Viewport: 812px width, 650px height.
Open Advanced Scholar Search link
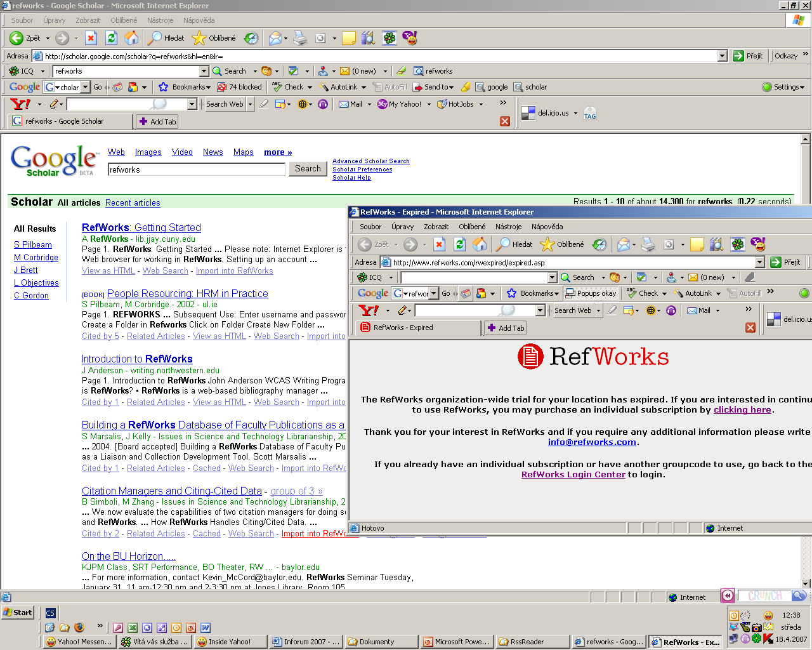point(371,161)
